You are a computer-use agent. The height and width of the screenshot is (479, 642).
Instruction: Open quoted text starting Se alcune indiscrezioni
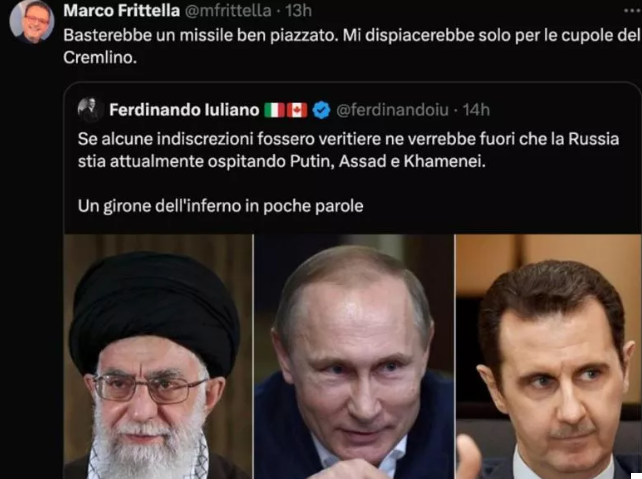(348, 150)
